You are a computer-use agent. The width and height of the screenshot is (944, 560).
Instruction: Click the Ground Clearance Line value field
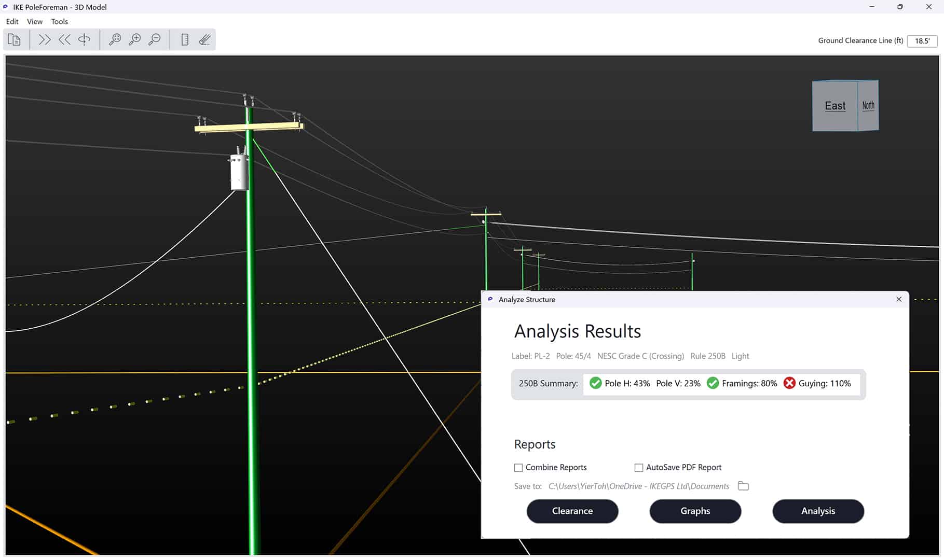[922, 41]
